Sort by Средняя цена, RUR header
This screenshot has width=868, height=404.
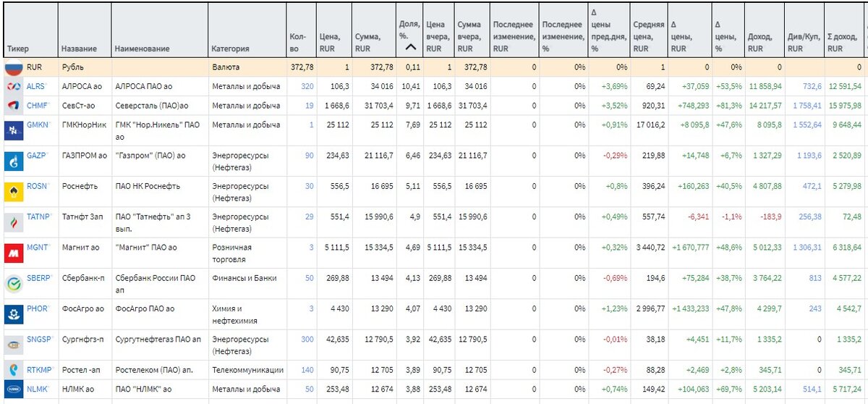(647, 37)
